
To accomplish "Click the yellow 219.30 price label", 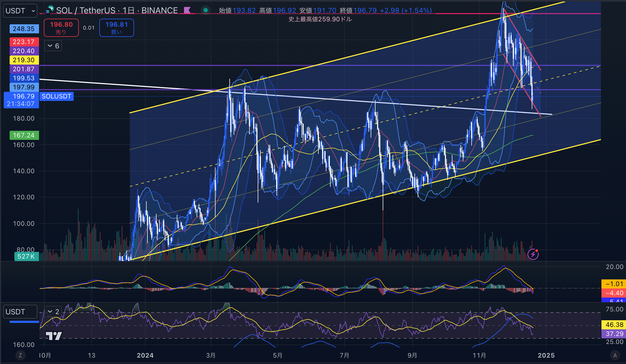I will (24, 60).
